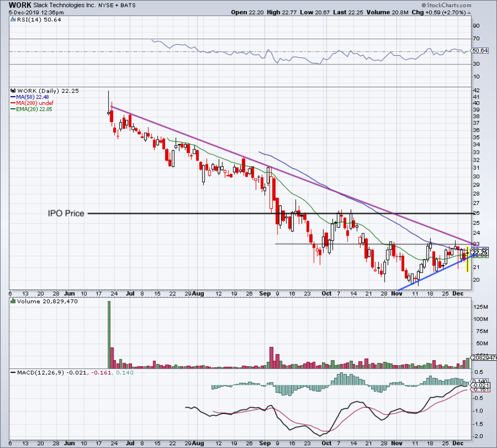497x448 pixels.
Task: Click the 22.25 last price tag
Action: [480, 252]
